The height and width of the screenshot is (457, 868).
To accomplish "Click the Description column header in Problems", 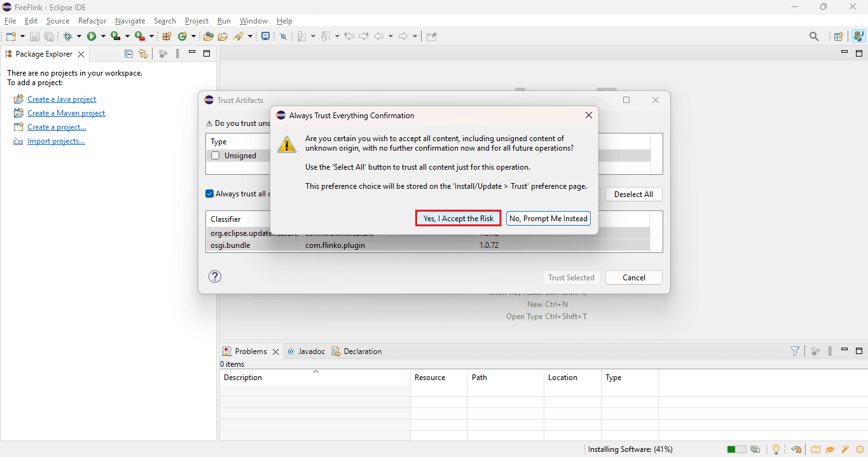I will 315,378.
